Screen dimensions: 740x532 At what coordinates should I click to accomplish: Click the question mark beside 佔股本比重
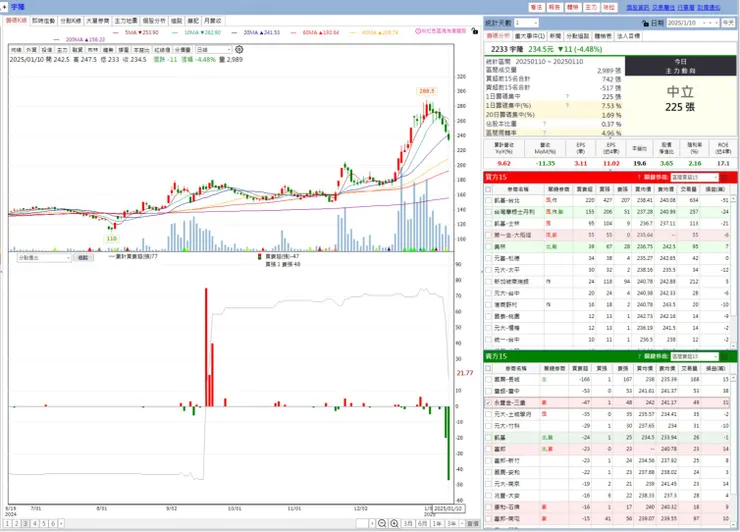(x=545, y=124)
